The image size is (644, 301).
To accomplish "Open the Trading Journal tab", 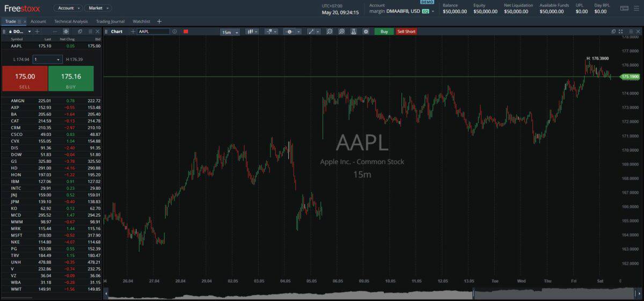I will 110,21.
